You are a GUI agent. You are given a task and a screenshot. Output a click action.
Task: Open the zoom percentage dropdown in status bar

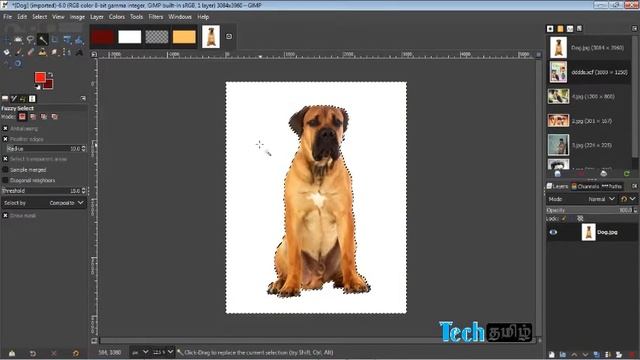click(163, 352)
